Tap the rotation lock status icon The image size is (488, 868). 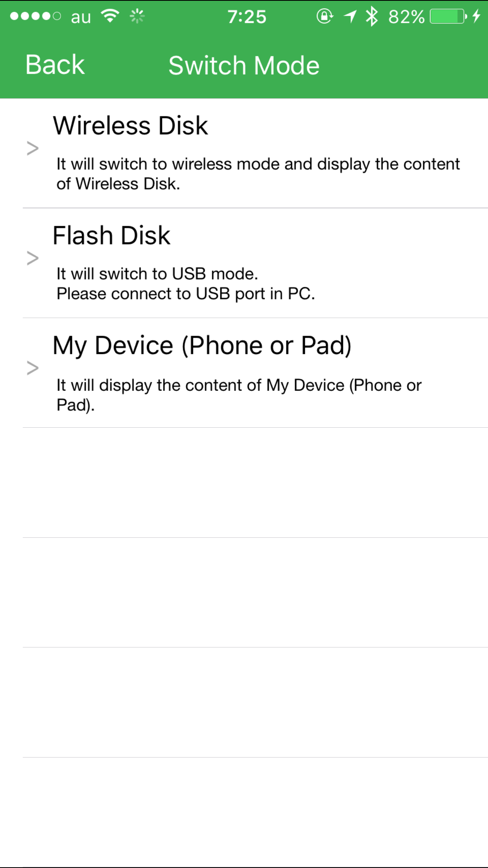pos(325,17)
